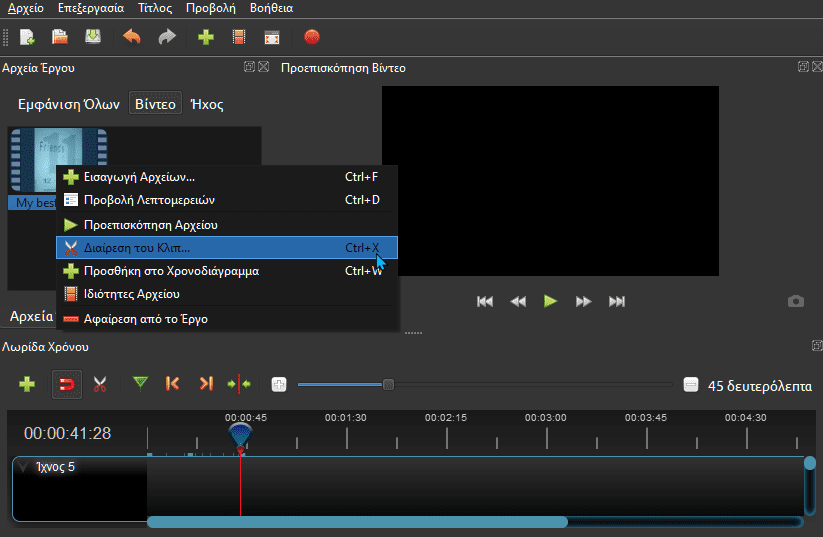Viewport: 823px width, 537px height.
Task: Choose Αφαίρεση από το Έργο menu entry
Action: coord(227,319)
